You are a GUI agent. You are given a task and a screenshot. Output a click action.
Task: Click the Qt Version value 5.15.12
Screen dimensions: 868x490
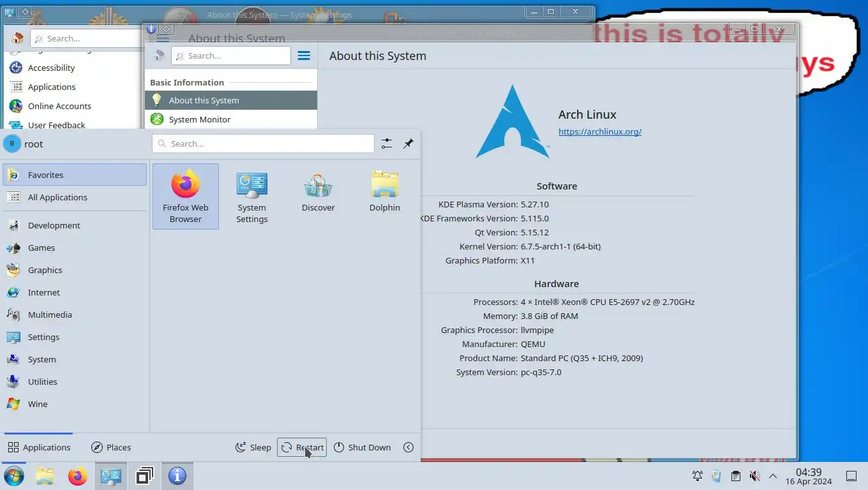(x=535, y=232)
